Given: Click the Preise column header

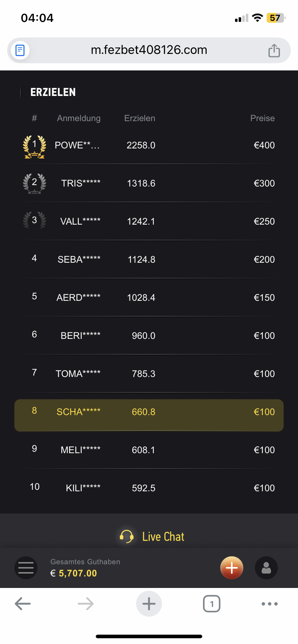Looking at the screenshot, I should pos(262,118).
